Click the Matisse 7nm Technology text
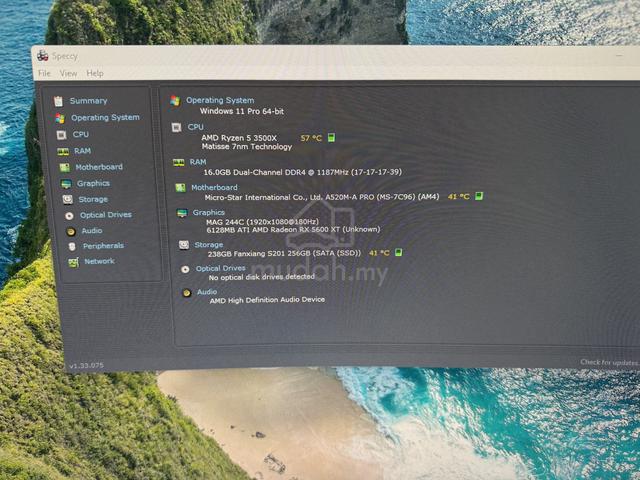Screen dimensions: 640x480 pyautogui.click(x=247, y=147)
